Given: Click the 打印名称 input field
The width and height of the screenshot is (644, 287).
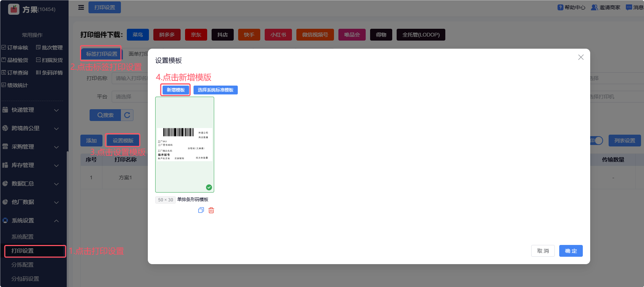Looking at the screenshot, I should click(x=130, y=78).
